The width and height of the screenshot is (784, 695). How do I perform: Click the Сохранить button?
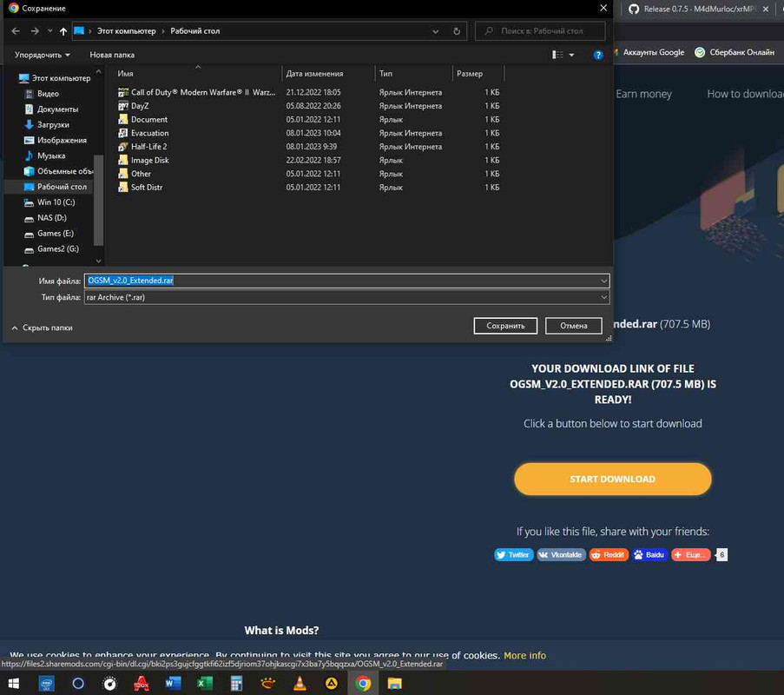pos(505,326)
